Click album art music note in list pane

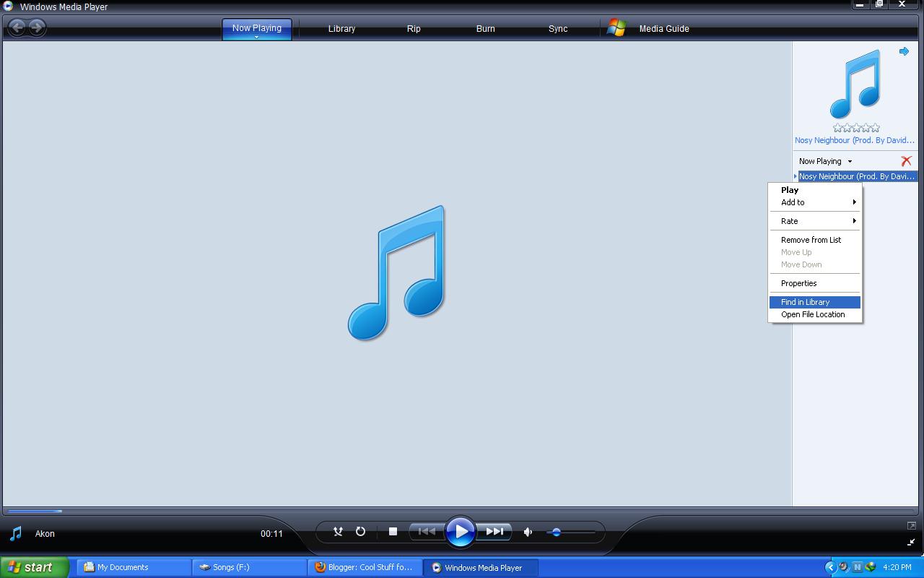[x=855, y=84]
